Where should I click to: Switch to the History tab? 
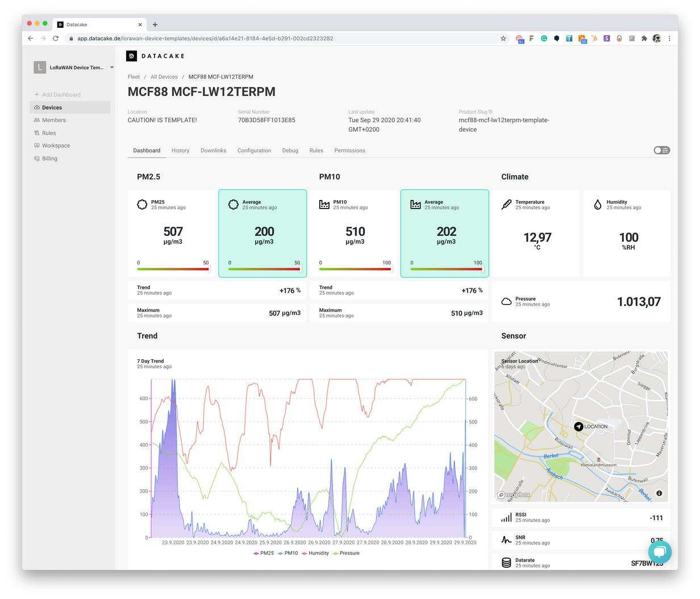[x=180, y=150]
